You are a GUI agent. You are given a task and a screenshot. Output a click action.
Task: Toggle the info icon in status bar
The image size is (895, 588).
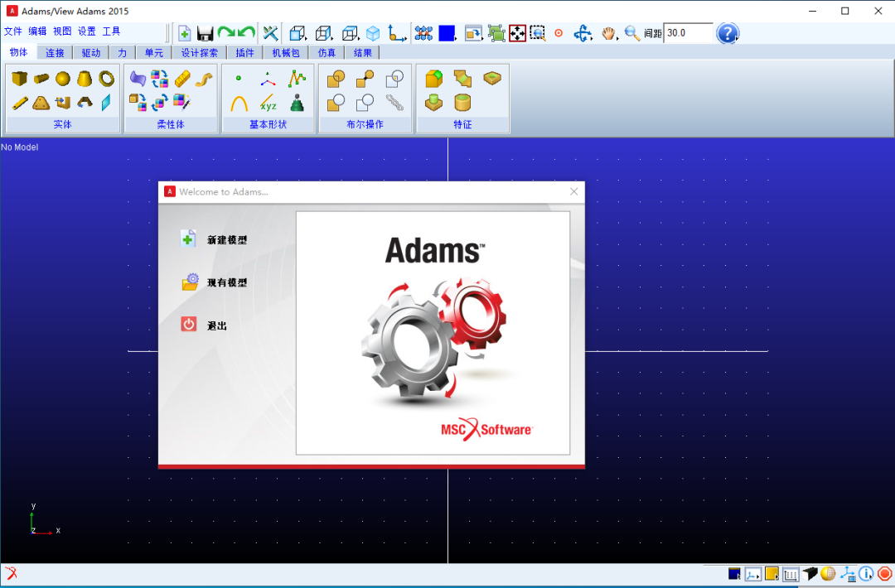pyautogui.click(x=866, y=574)
